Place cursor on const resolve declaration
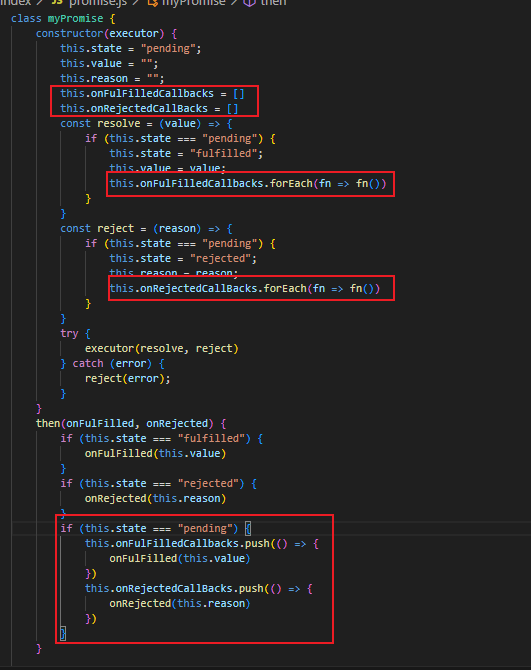This screenshot has height=670, width=531. 146,123
